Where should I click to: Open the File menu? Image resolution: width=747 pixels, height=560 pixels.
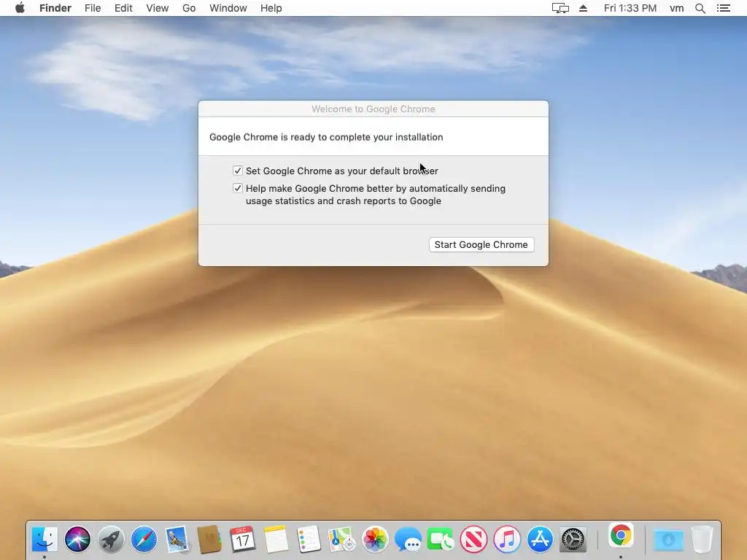[x=93, y=8]
